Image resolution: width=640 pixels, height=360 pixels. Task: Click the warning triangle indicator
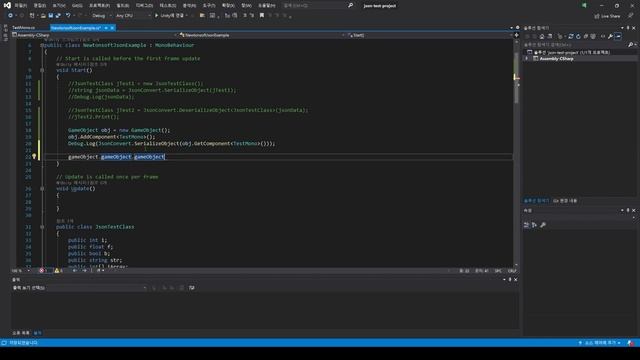tap(57, 271)
